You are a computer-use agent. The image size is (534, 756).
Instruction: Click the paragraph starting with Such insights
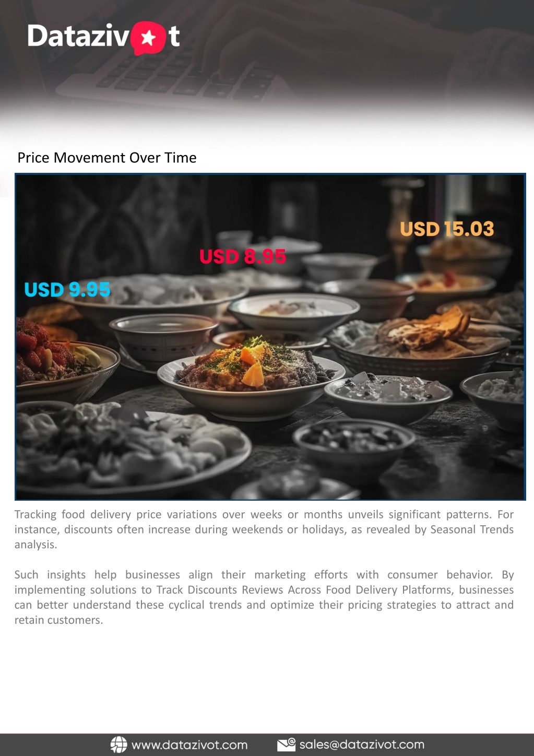coord(264,597)
